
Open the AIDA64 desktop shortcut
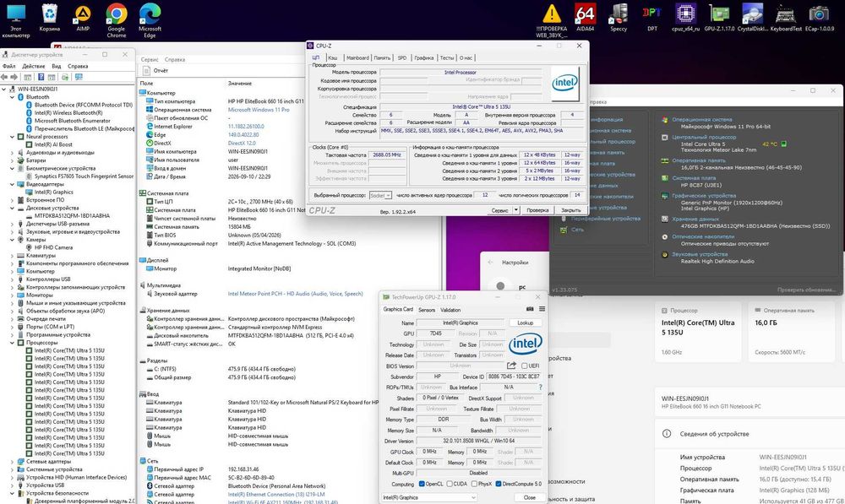tap(585, 17)
